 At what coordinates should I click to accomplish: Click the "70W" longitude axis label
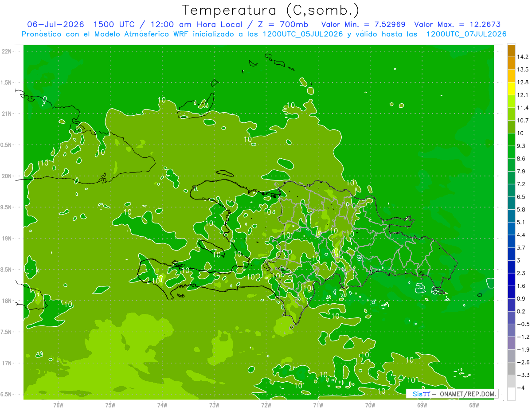coord(370,405)
